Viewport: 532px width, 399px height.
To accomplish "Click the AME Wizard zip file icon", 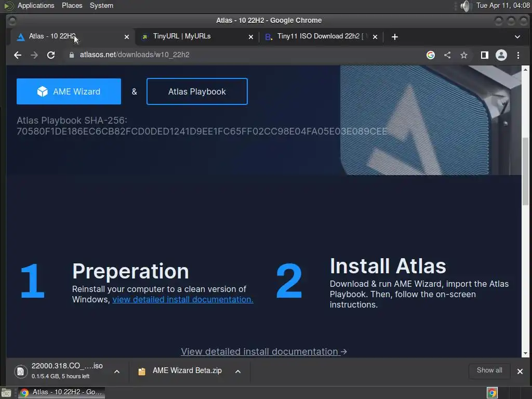I will click(142, 371).
